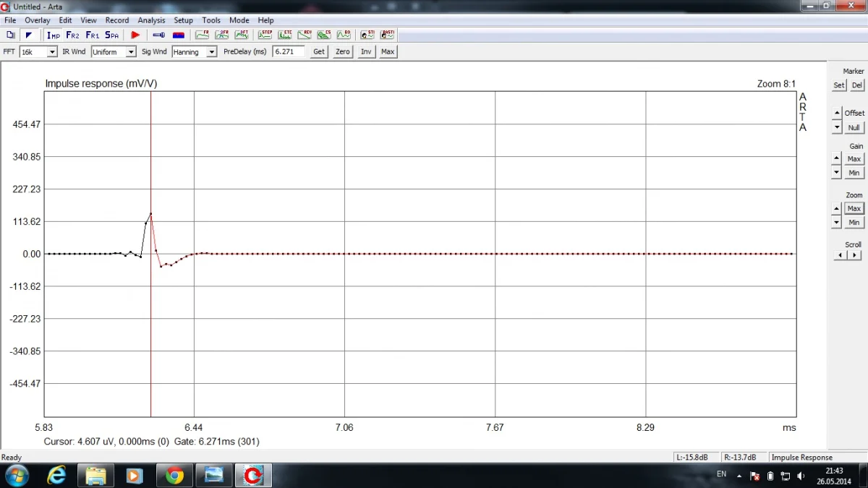
Task: Click the red and blue bar toolbar icon
Action: [178, 34]
